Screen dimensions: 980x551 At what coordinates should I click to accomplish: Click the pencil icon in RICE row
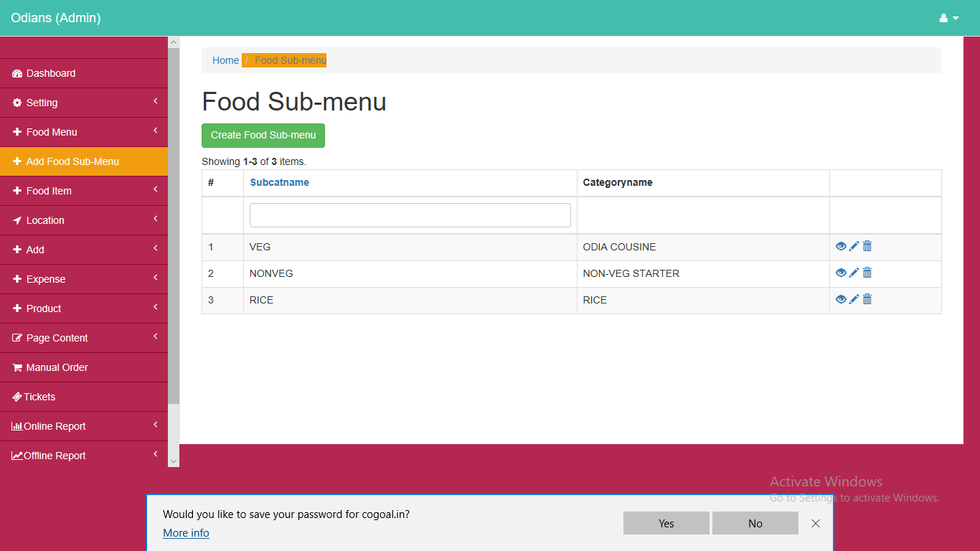point(854,299)
